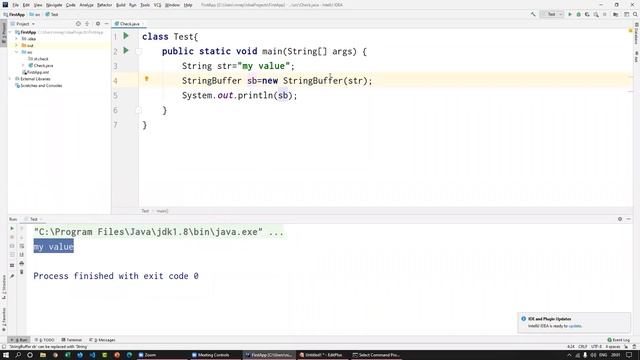Open the Event Log
Screen dimensions: 640x360
[618, 340]
